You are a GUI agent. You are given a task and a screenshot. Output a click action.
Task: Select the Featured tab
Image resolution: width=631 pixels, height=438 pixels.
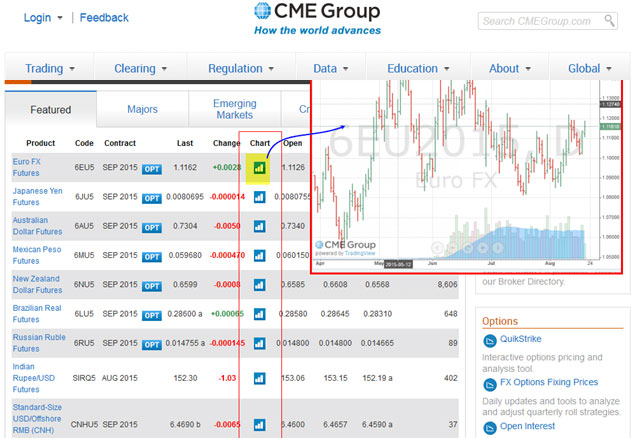pyautogui.click(x=51, y=110)
